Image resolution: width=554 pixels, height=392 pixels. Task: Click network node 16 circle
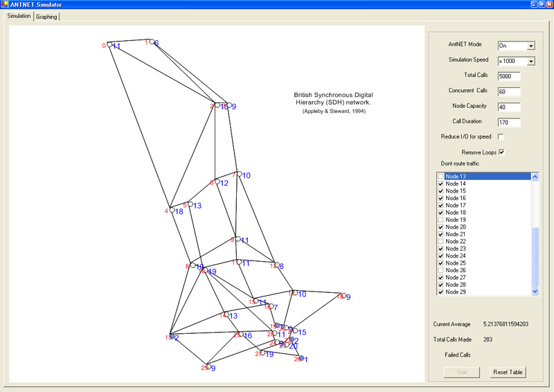(x=271, y=306)
